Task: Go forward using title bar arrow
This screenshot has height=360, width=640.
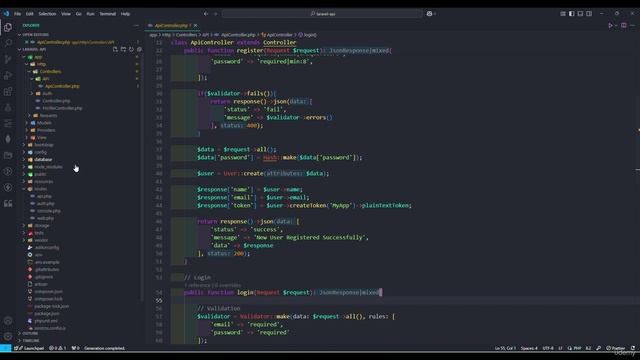Action: pyautogui.click(x=216, y=13)
